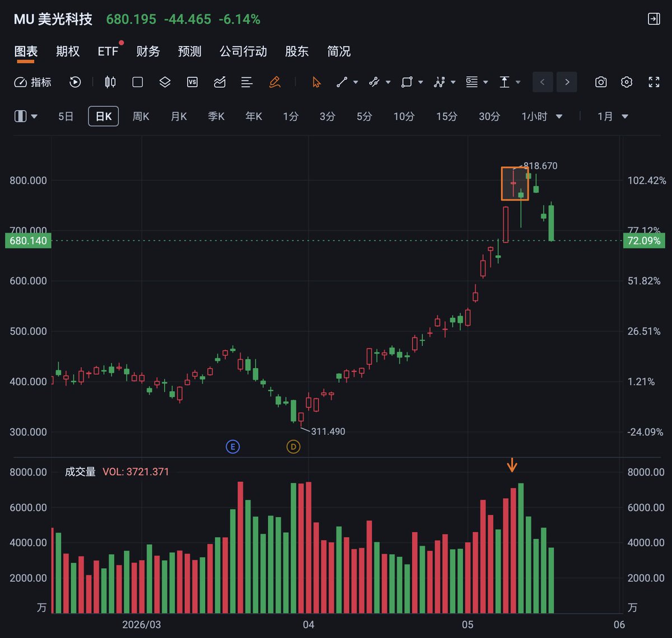Click the next right arrow button
Image resolution: width=672 pixels, height=638 pixels.
[x=567, y=82]
